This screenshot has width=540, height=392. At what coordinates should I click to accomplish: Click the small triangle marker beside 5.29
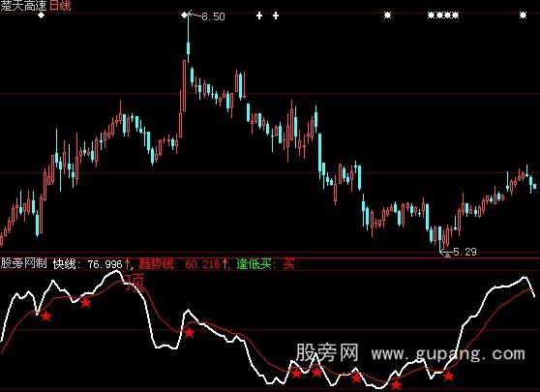(x=447, y=256)
